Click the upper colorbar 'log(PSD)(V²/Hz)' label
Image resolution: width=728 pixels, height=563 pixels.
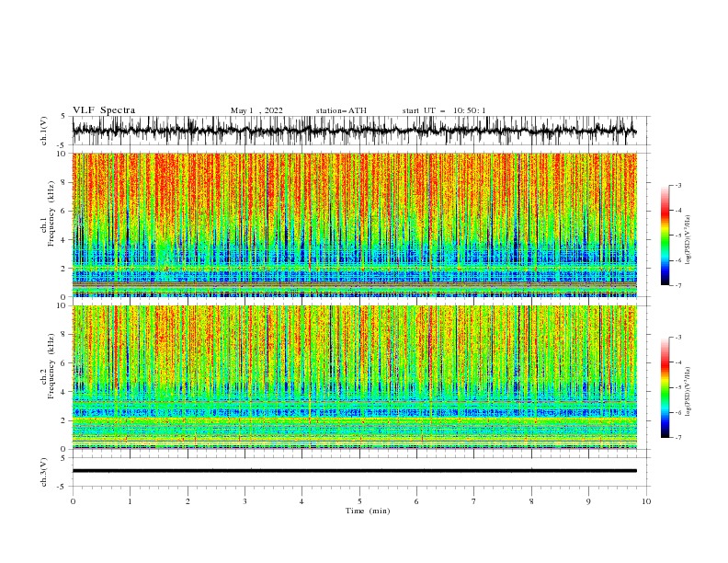click(x=688, y=240)
